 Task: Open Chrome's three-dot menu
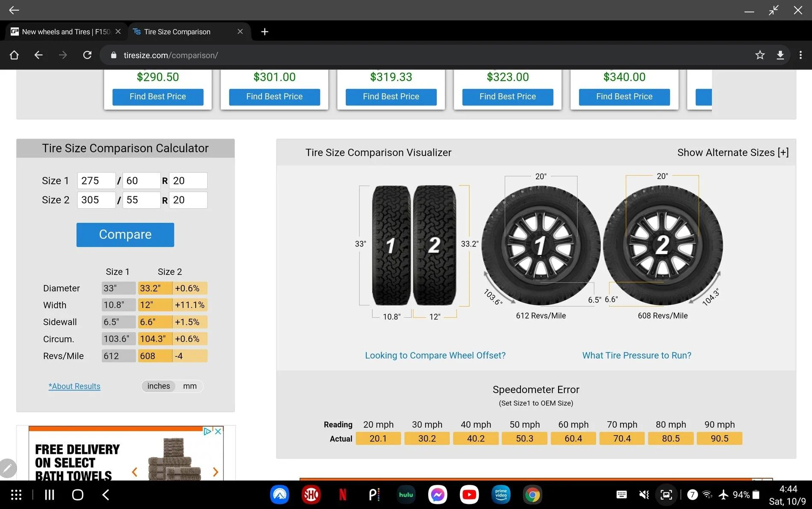tap(801, 55)
